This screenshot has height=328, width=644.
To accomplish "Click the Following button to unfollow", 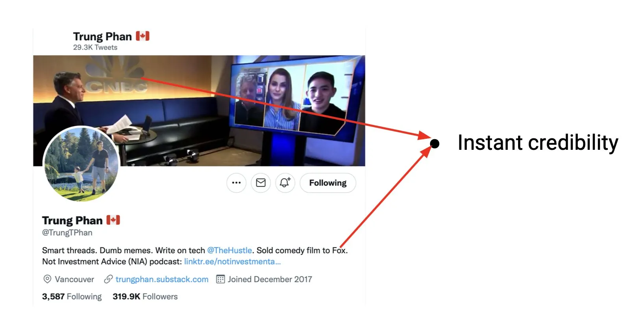I will click(328, 183).
